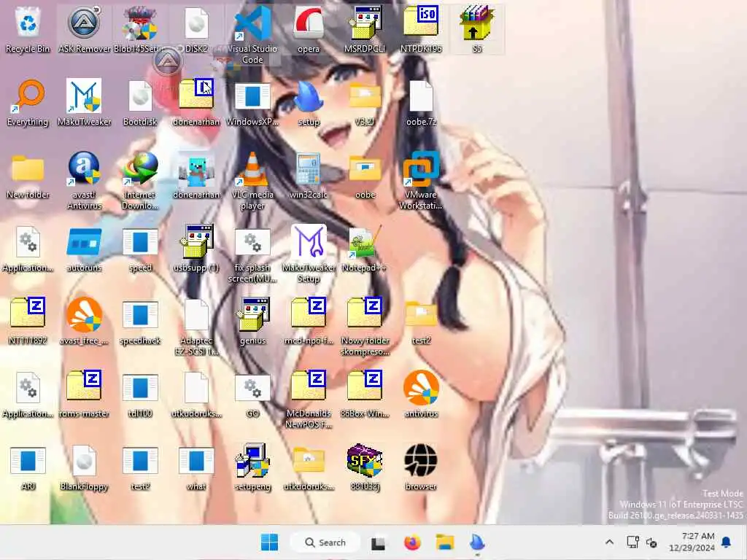Select the McDonalds NewPOS zipped folder
Screen dimensions: 747x560
(x=309, y=400)
